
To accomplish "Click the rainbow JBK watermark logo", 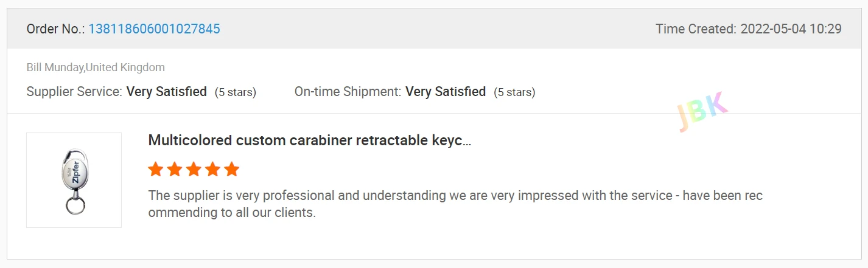I will (702, 112).
